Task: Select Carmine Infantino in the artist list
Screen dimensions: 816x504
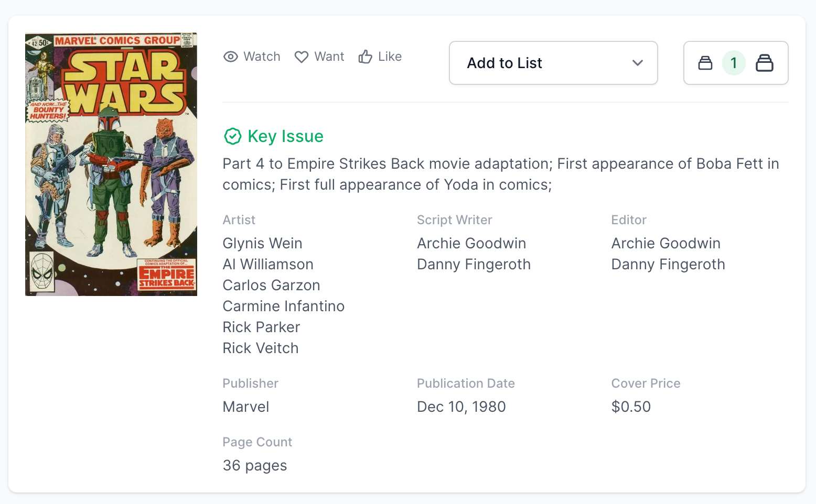Action: 283,306
